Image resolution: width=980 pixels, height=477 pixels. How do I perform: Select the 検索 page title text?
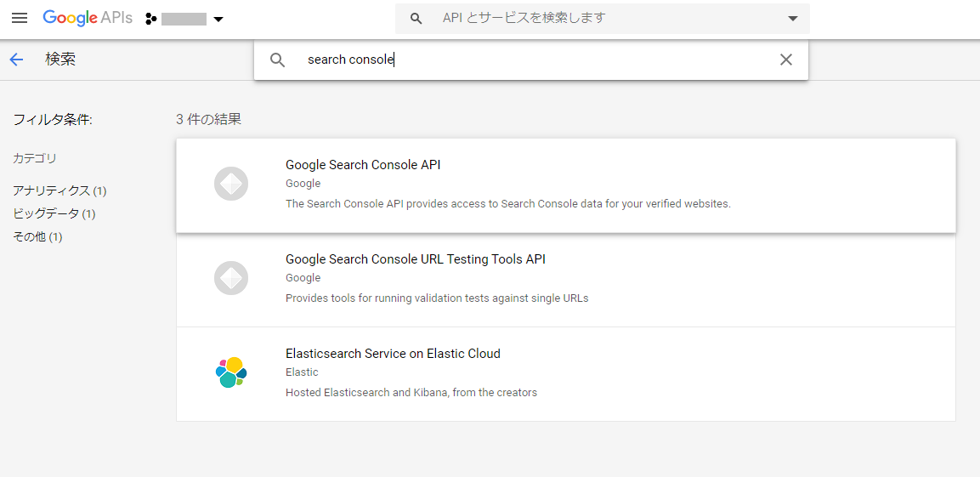(x=60, y=60)
